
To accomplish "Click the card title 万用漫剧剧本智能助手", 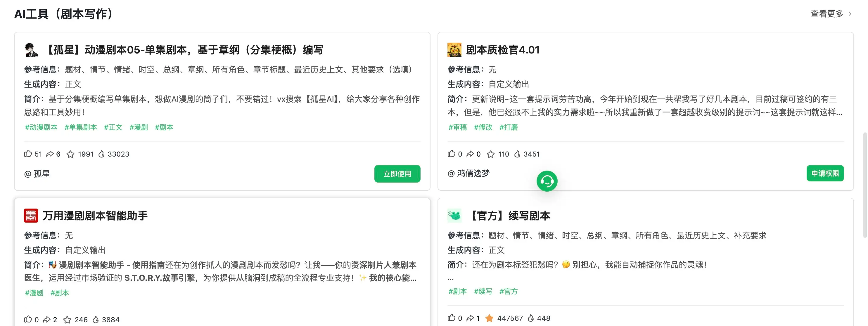I will tap(95, 216).
